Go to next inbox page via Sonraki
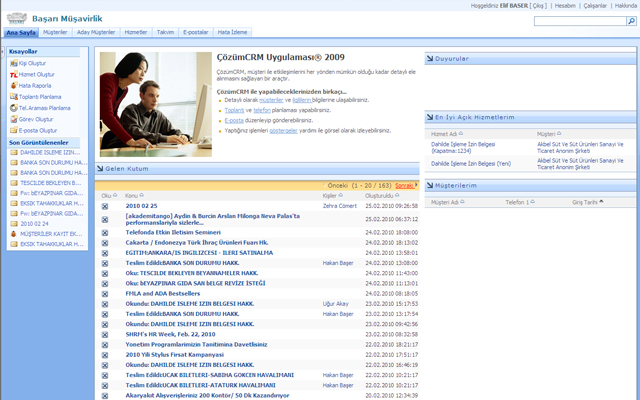The image size is (640, 400). click(x=404, y=185)
